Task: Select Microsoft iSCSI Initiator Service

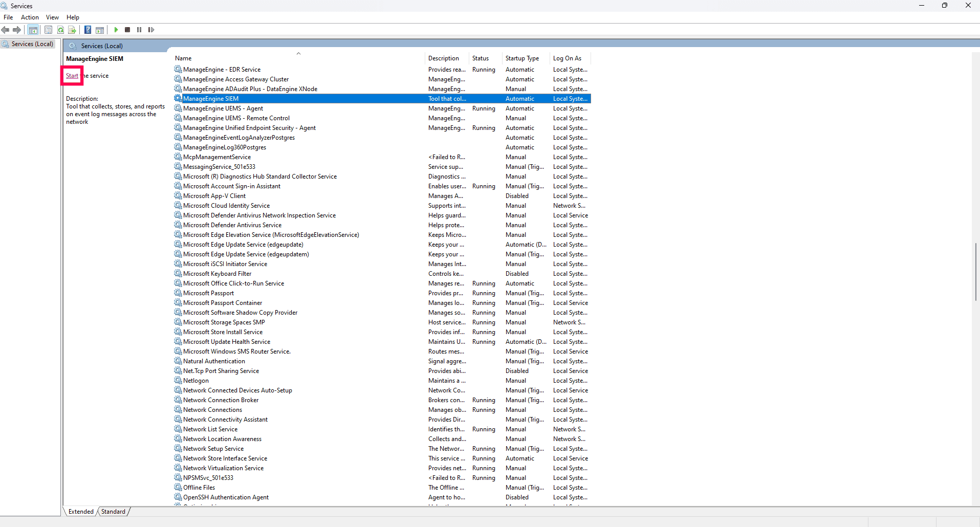Action: coord(382,264)
